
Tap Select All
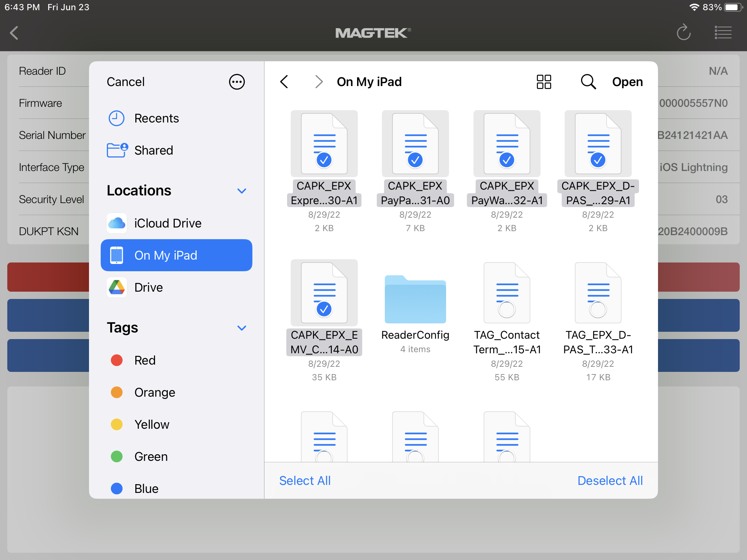pyautogui.click(x=305, y=481)
